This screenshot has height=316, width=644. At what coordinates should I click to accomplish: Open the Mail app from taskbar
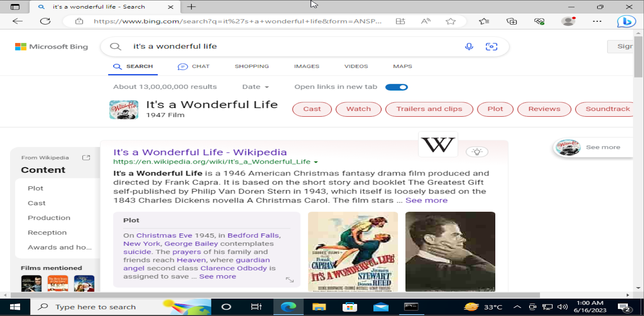381,307
